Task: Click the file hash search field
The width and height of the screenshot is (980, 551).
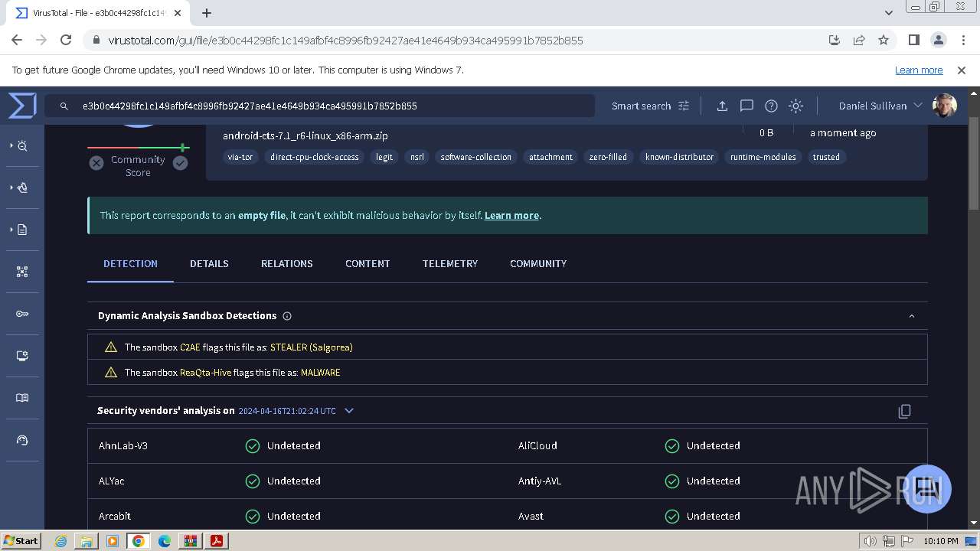Action: (319, 106)
